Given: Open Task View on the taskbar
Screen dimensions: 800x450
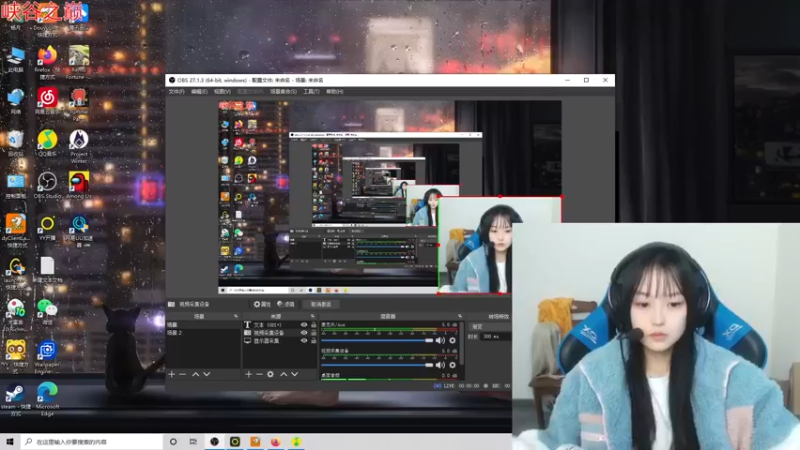Looking at the screenshot, I should 193,441.
